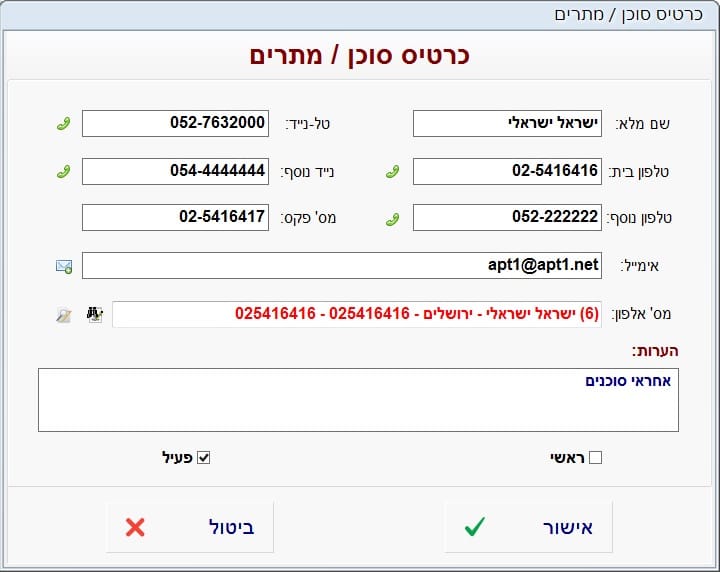Viewport: 720px width, 572px height.
Task: Focus the טל-נייד field with 052-7632000
Action: pyautogui.click(x=175, y=123)
